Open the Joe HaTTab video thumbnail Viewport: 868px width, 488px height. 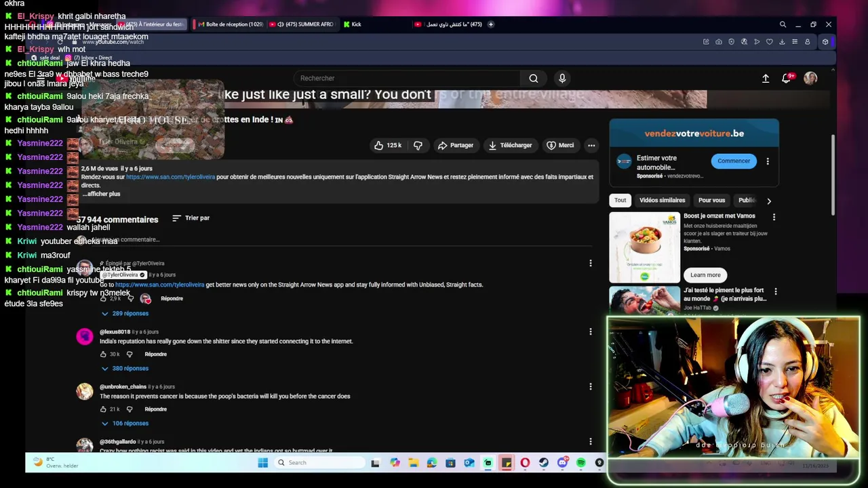pos(644,301)
